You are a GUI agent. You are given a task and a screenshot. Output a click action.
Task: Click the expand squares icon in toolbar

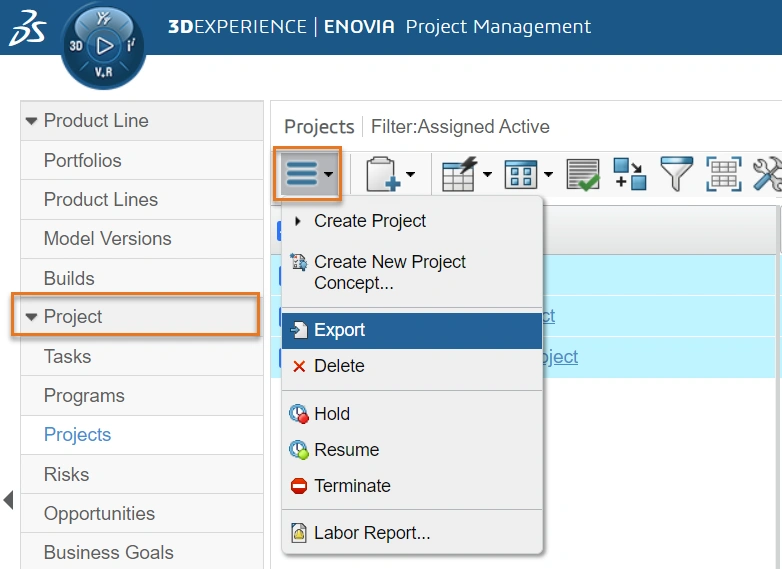tap(630, 175)
